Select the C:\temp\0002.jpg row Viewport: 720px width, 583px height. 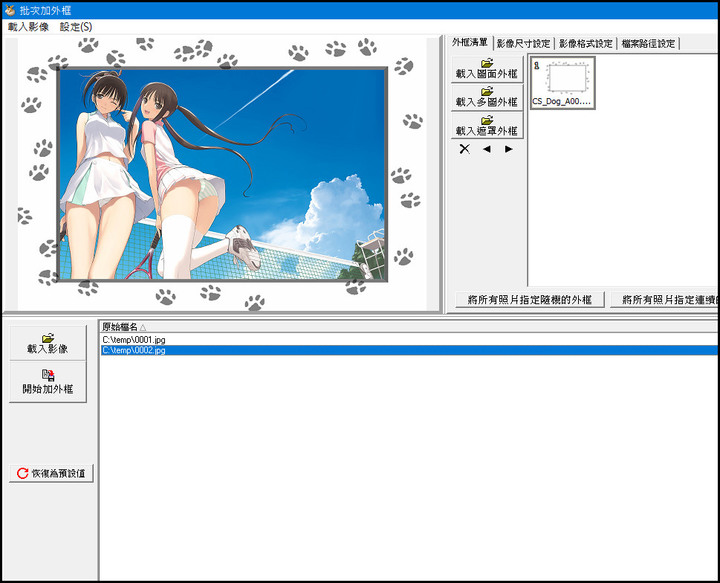409,350
